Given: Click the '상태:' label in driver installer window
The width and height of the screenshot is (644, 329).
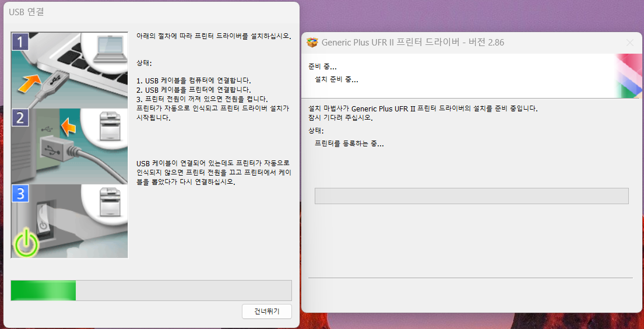Looking at the screenshot, I should pyautogui.click(x=316, y=131).
